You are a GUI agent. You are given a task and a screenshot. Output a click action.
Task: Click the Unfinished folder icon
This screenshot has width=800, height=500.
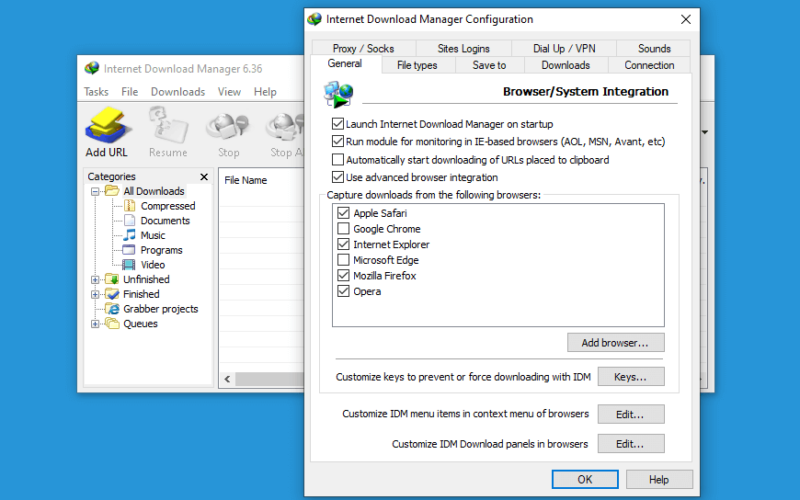112,279
